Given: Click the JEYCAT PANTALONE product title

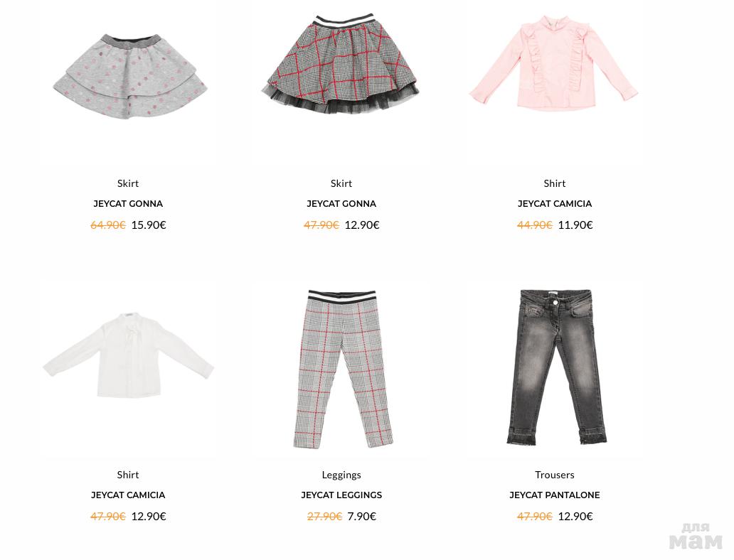Looking at the screenshot, I should pos(555,495).
